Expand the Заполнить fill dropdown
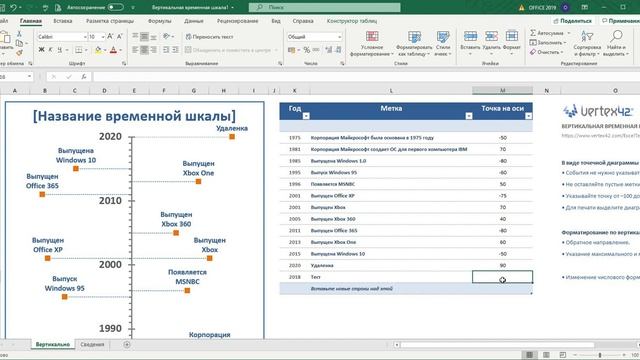Viewport: 640px width, 360px height. point(565,42)
